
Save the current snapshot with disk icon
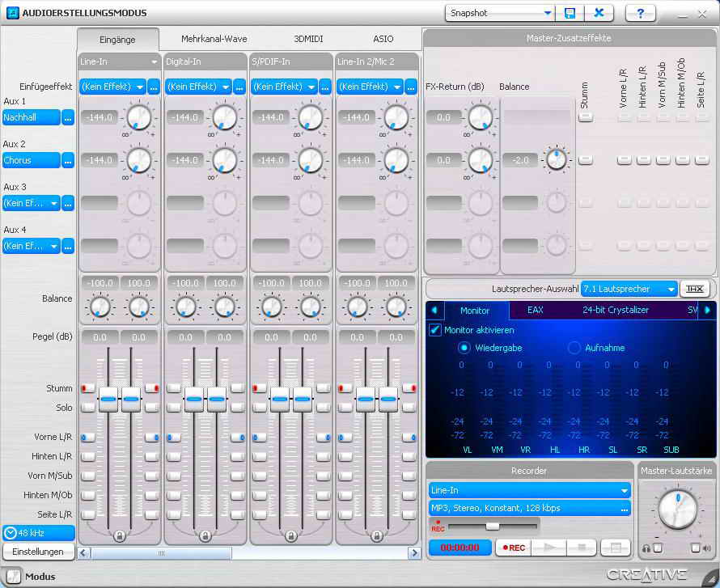click(570, 13)
